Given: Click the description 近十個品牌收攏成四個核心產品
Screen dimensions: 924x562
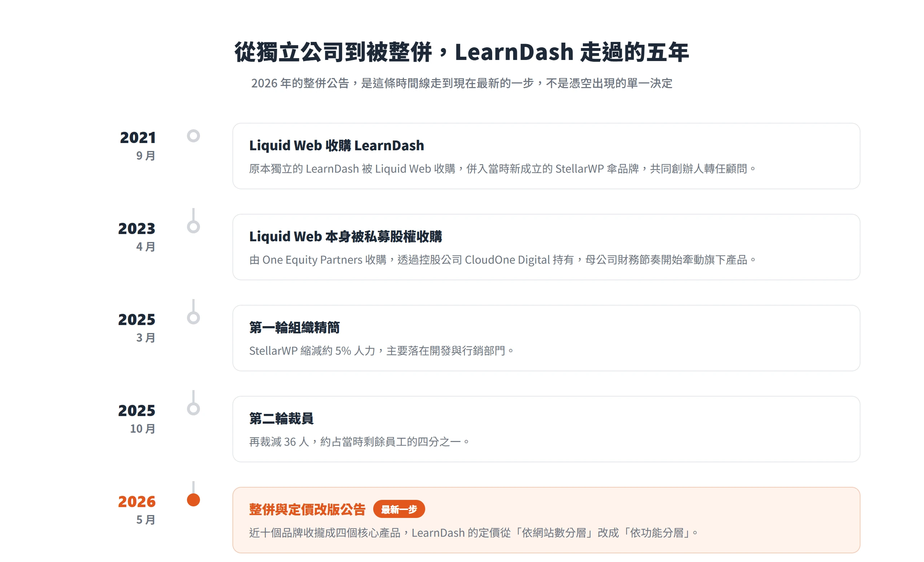Looking at the screenshot, I should pos(473,533).
